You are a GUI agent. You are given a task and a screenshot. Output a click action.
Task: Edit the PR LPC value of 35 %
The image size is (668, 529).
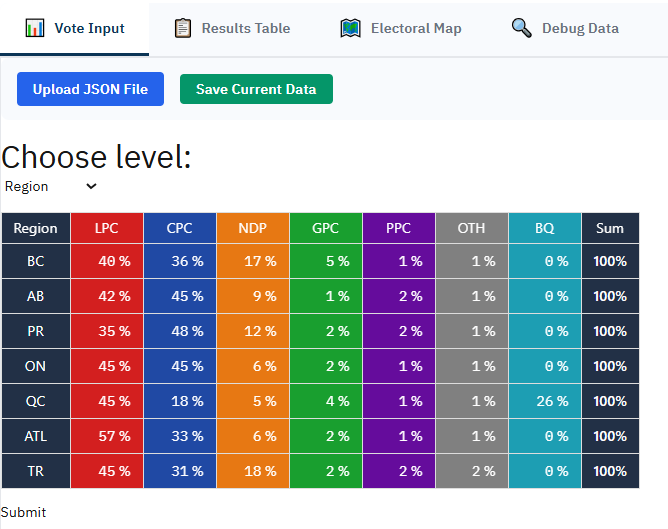pyautogui.click(x=107, y=331)
